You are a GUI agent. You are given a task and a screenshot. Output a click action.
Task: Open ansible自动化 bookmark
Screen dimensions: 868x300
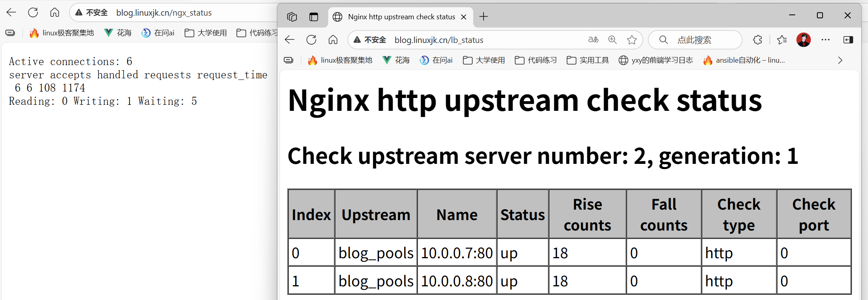[x=744, y=60]
